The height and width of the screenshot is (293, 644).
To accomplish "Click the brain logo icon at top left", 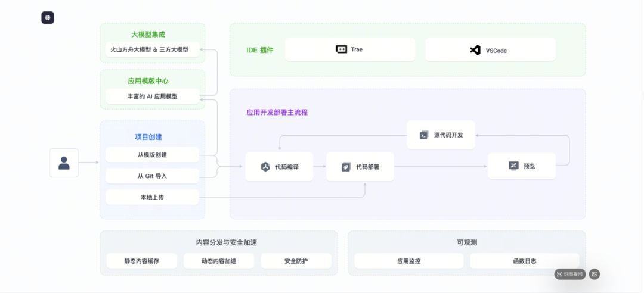I will pos(48,18).
